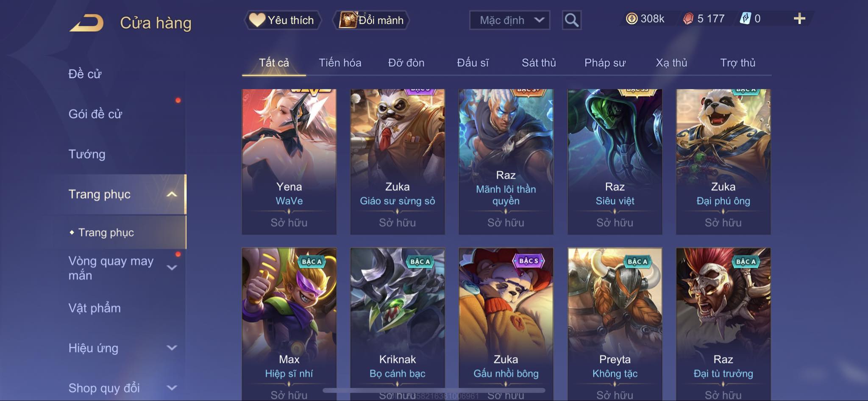Select the Pháp sư tab
868x401 pixels.
(x=605, y=63)
